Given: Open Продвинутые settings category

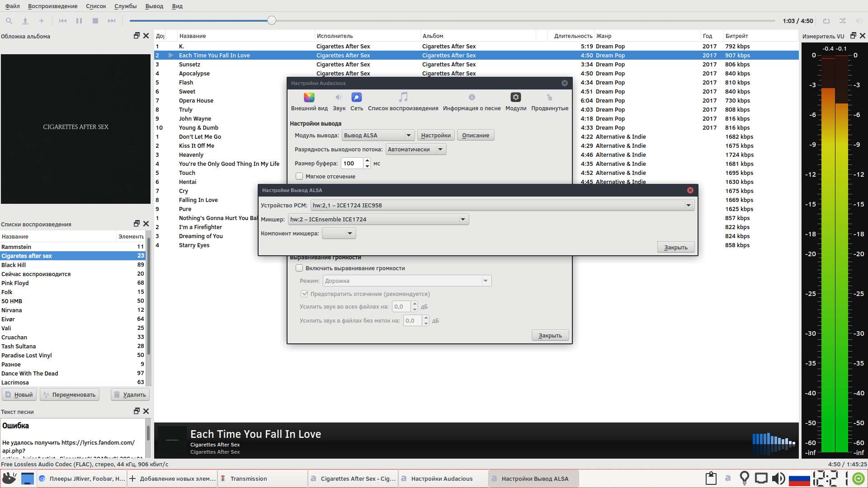Looking at the screenshot, I should (x=550, y=102).
